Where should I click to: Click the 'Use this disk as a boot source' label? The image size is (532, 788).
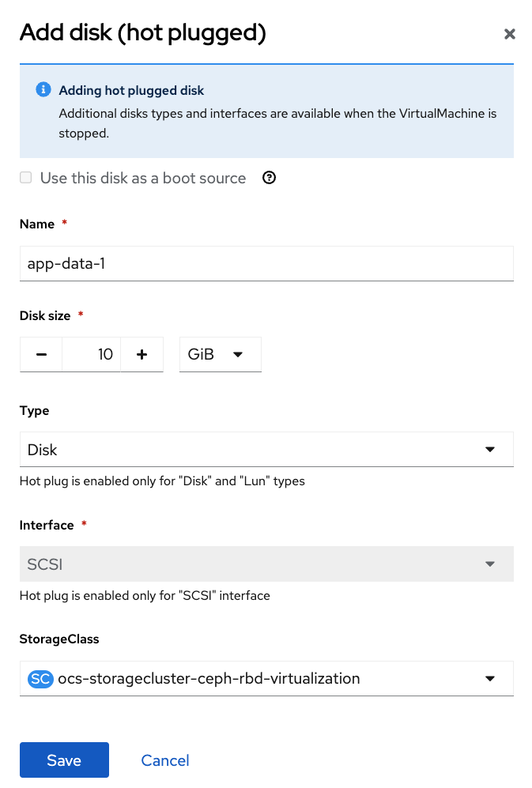(143, 178)
